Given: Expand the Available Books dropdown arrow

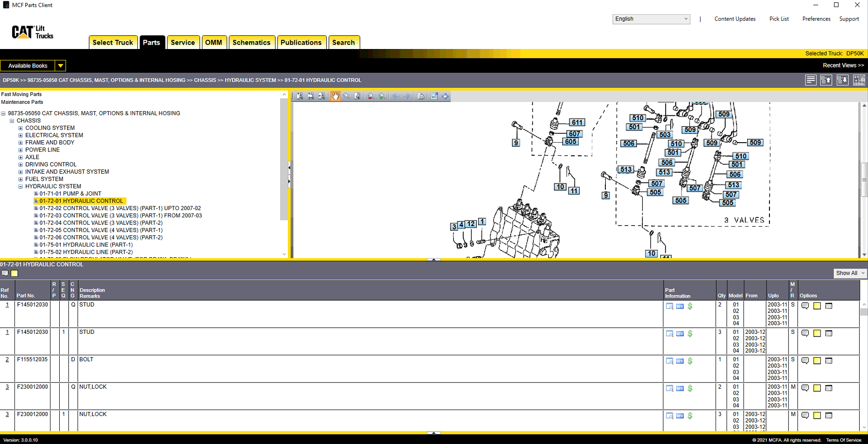Looking at the screenshot, I should point(60,66).
